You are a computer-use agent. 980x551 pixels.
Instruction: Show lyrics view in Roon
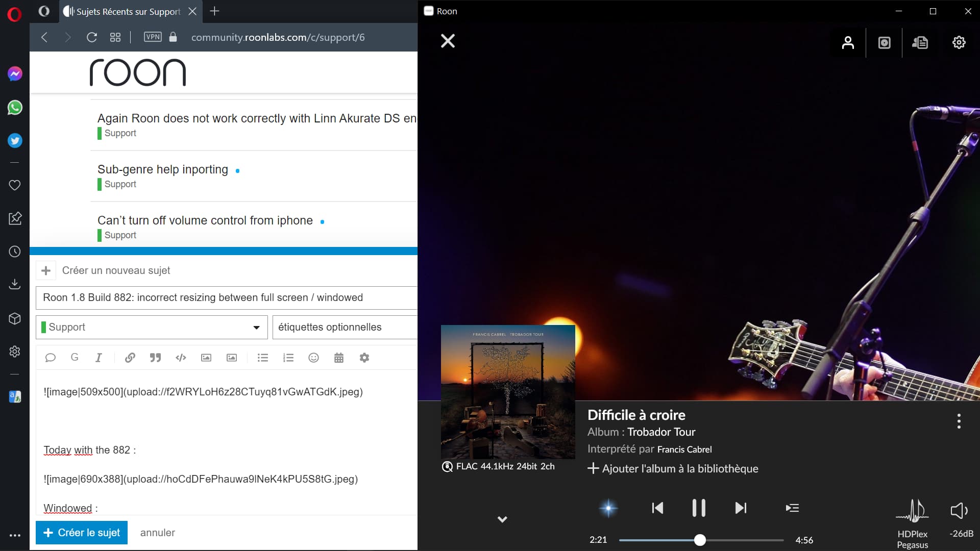pyautogui.click(x=920, y=42)
